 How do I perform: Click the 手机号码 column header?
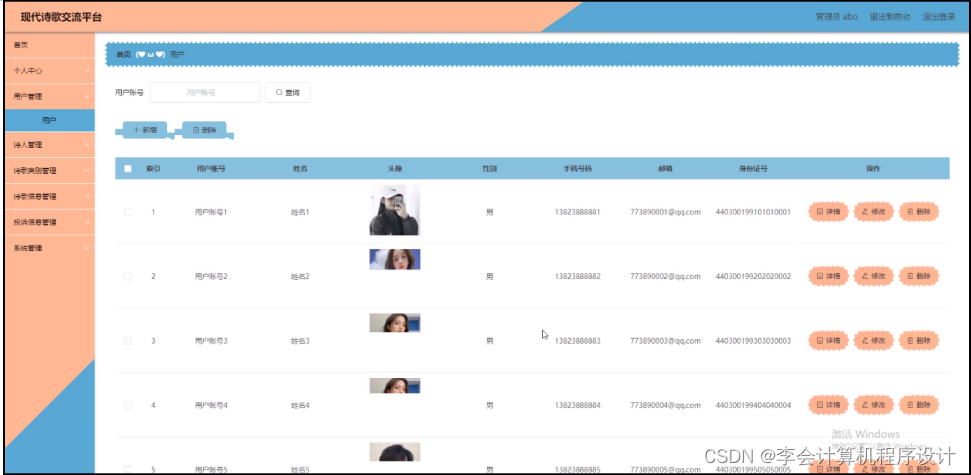pyautogui.click(x=578, y=168)
